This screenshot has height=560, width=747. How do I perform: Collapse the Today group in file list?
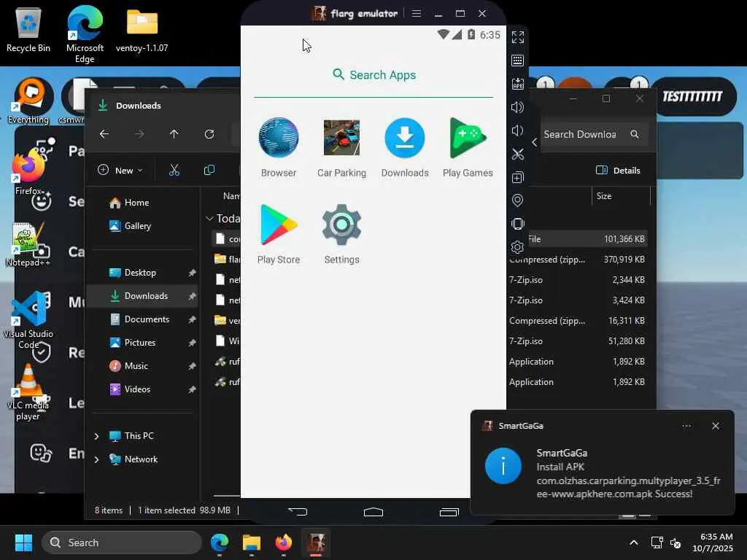209,219
